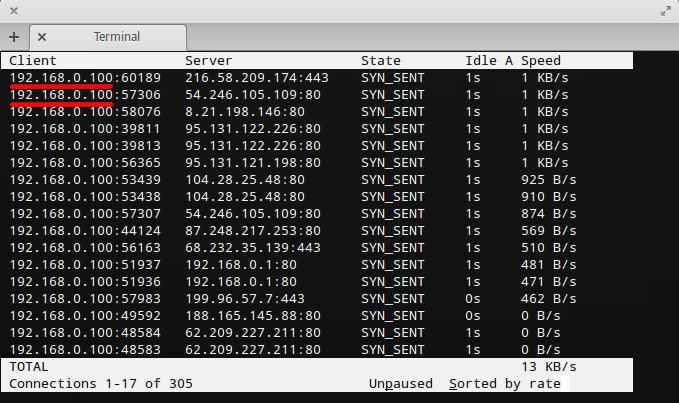Click the 462 B/s speed value
Screen dimensions: 679x403
[x=549, y=299]
